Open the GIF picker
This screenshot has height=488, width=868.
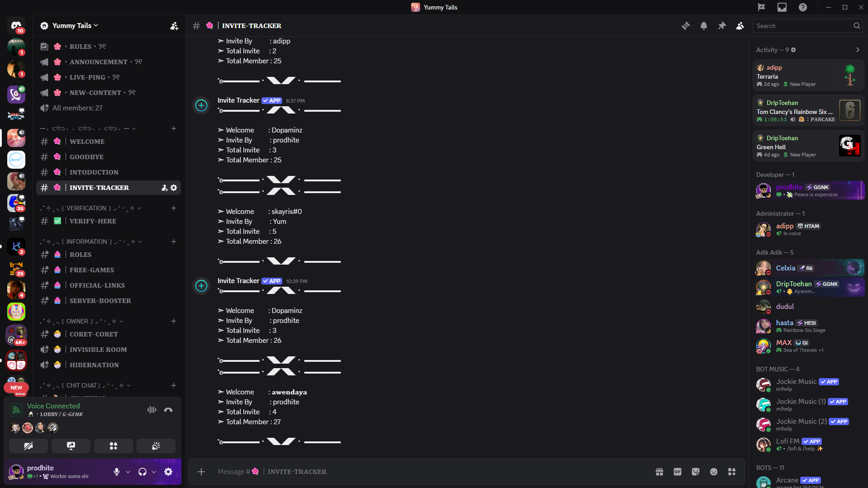pyautogui.click(x=678, y=472)
